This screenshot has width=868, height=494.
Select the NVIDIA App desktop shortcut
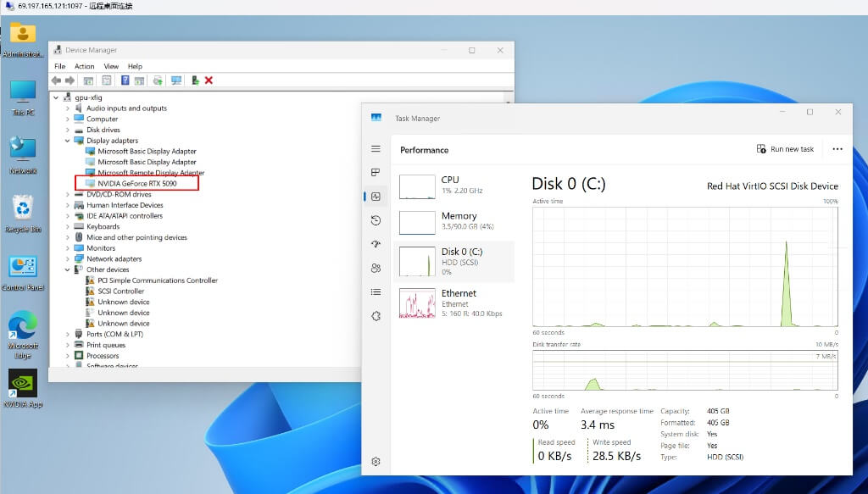coord(23,388)
